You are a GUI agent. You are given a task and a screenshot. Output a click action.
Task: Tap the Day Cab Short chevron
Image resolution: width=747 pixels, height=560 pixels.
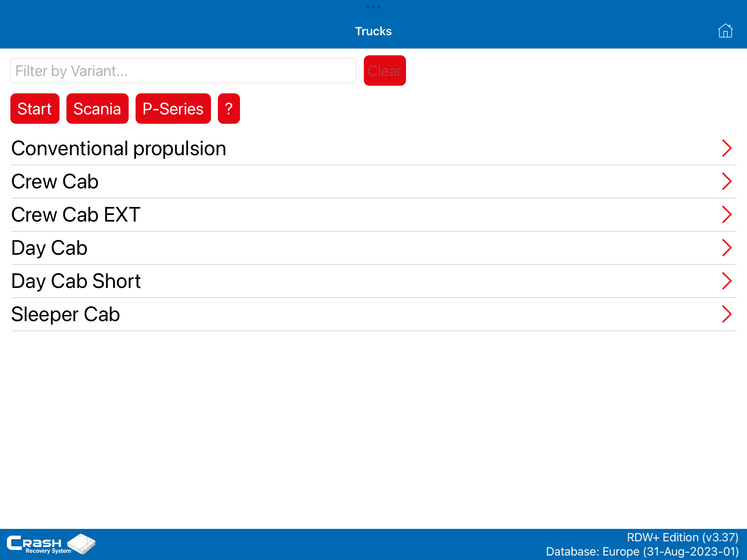pyautogui.click(x=727, y=281)
